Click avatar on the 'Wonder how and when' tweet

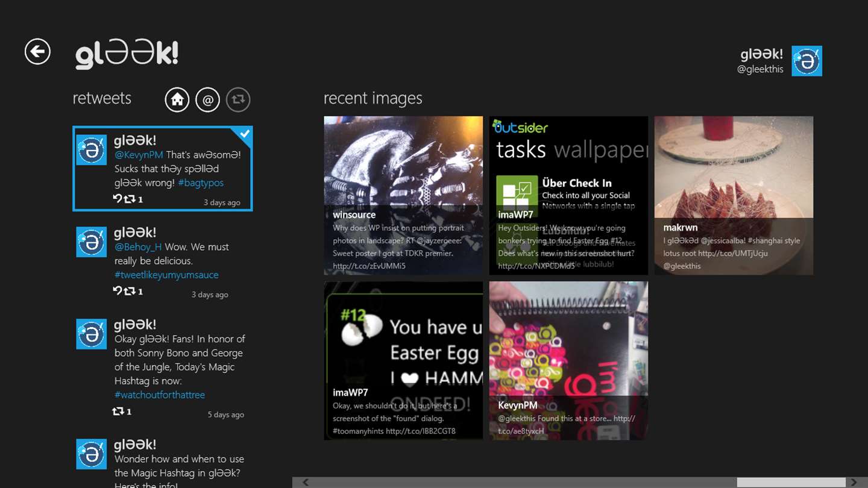click(x=91, y=454)
